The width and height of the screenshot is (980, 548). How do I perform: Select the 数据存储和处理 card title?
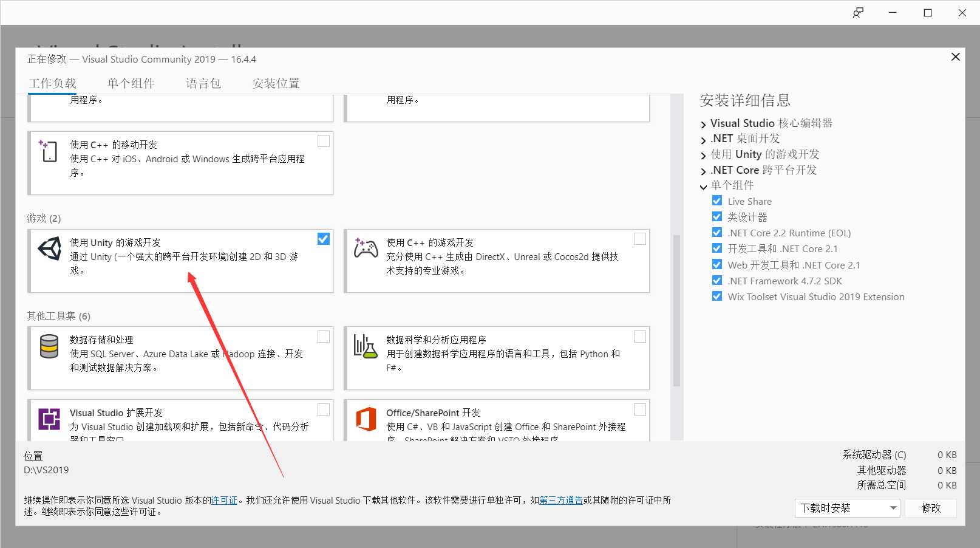pyautogui.click(x=101, y=340)
